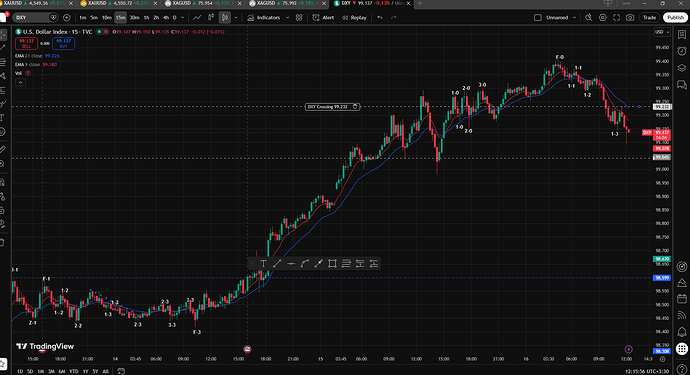This screenshot has width=690, height=375.
Task: Select the Text tool in the floating drawing toolbar
Action: [x=263, y=264]
